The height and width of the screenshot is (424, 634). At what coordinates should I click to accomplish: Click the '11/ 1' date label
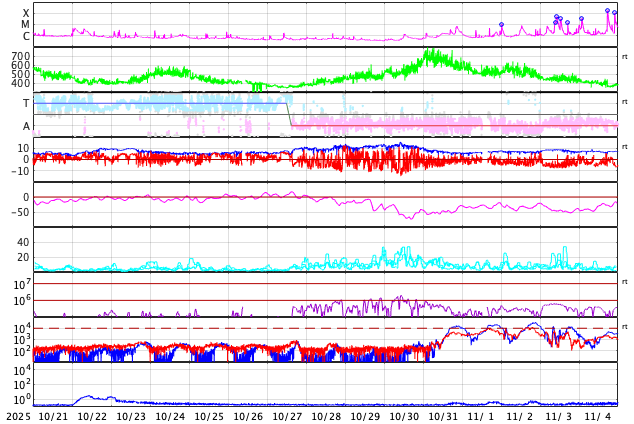(481, 417)
